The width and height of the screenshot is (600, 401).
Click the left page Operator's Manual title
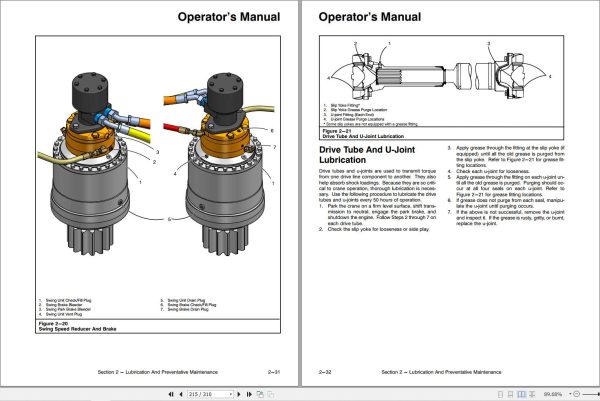tap(229, 17)
